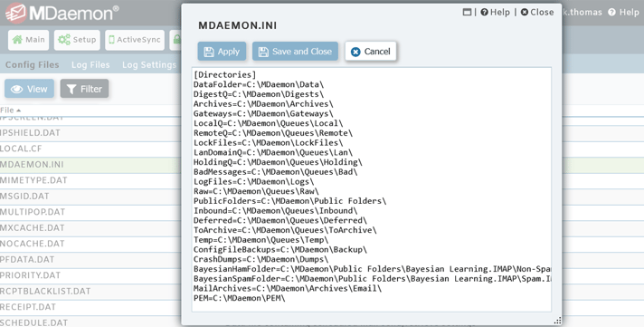The image size is (644, 327).
Task: Cancel the MDAEMON.INI dialog
Action: click(371, 52)
